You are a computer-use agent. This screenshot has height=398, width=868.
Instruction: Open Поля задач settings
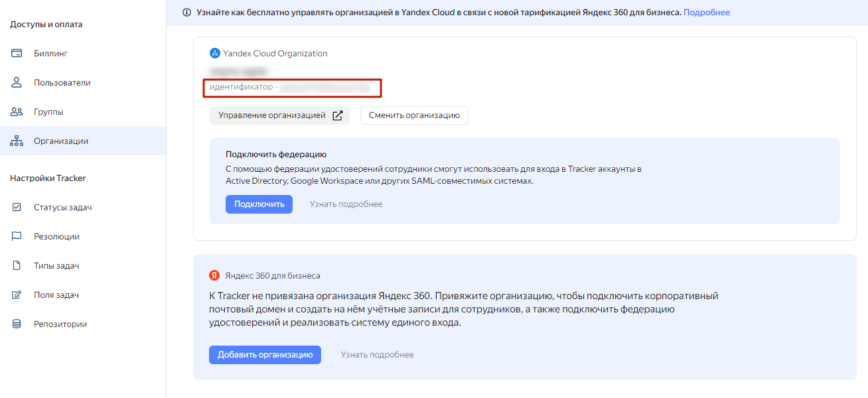tap(83, 295)
